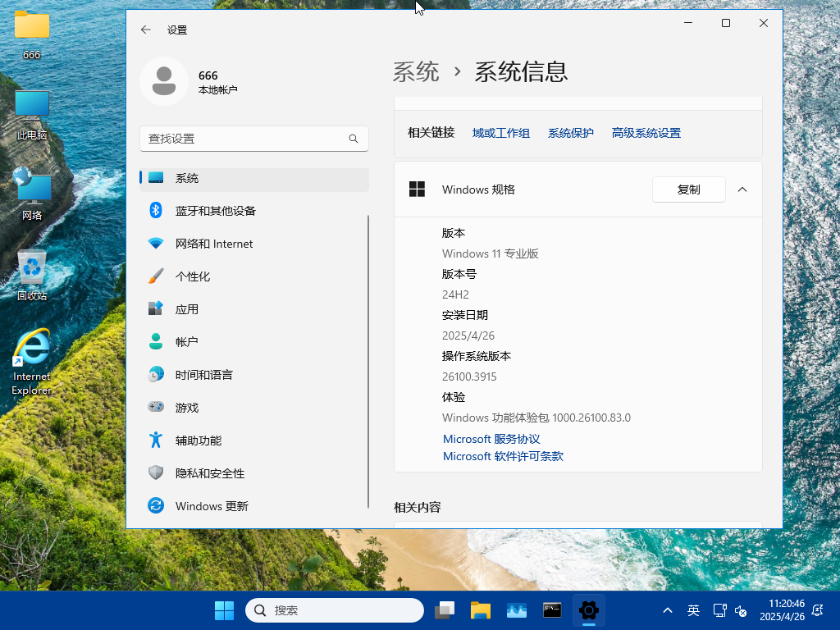Go to 时间和语言 settings page
840x630 pixels.
[x=254, y=374]
